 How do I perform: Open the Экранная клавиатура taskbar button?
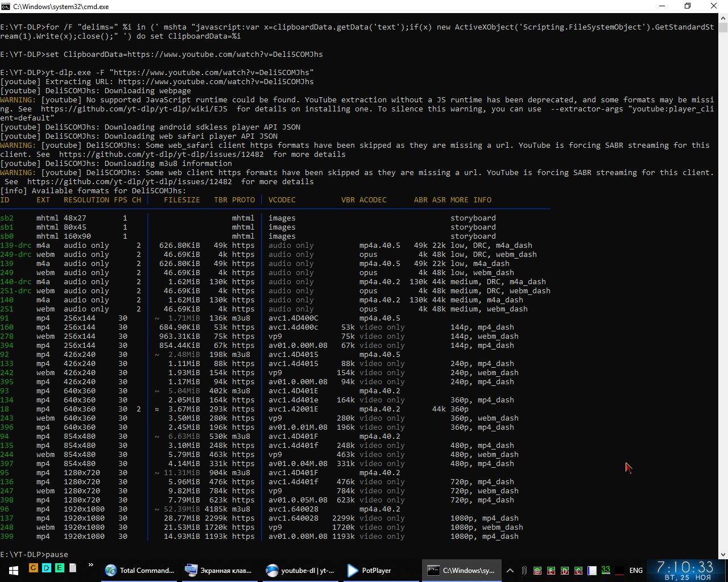pos(219,570)
